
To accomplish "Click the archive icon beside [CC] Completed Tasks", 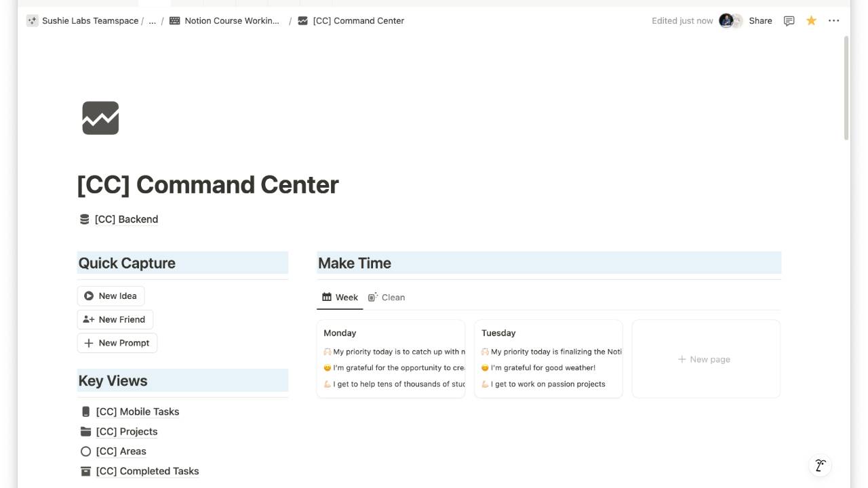I will [85, 470].
